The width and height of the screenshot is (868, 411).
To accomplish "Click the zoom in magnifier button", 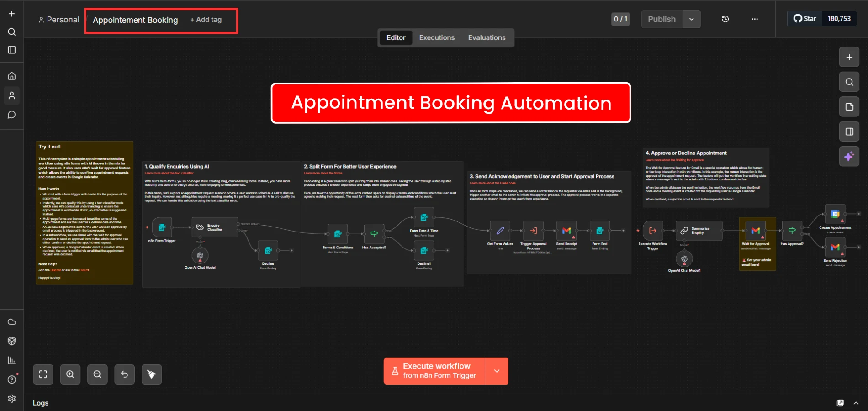I will pos(70,374).
